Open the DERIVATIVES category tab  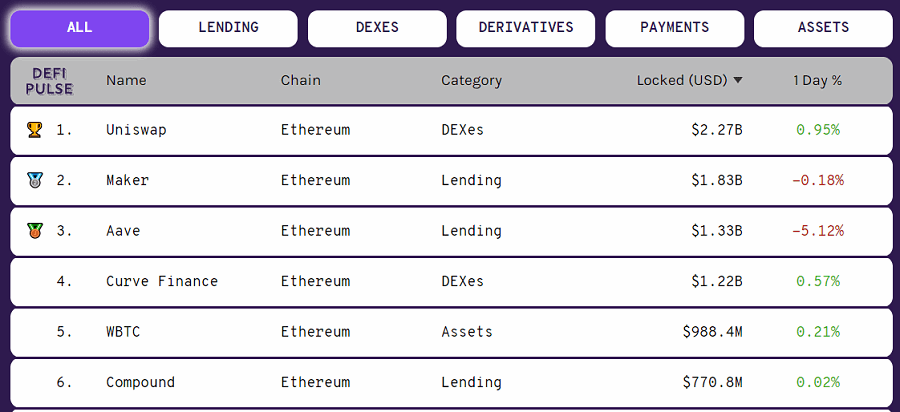(x=526, y=28)
